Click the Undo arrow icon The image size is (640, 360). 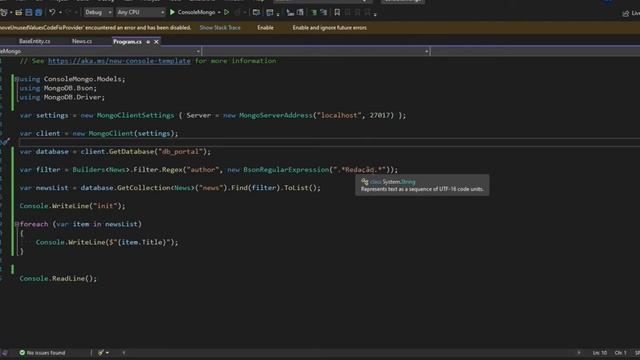52,13
